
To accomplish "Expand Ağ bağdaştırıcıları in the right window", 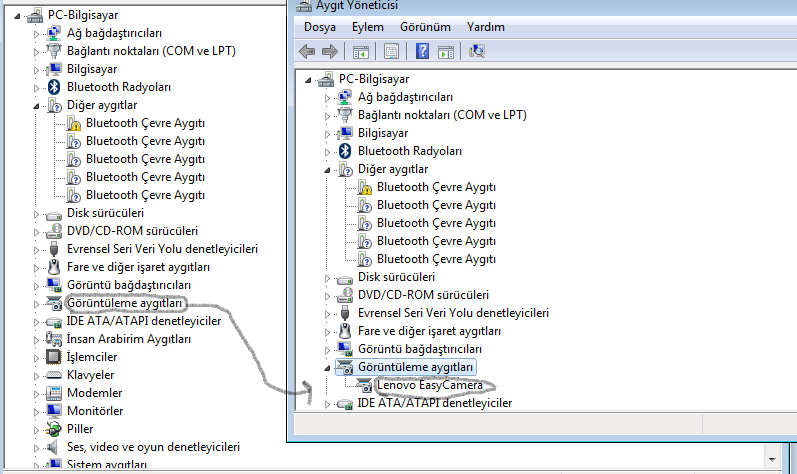I will (x=327, y=98).
